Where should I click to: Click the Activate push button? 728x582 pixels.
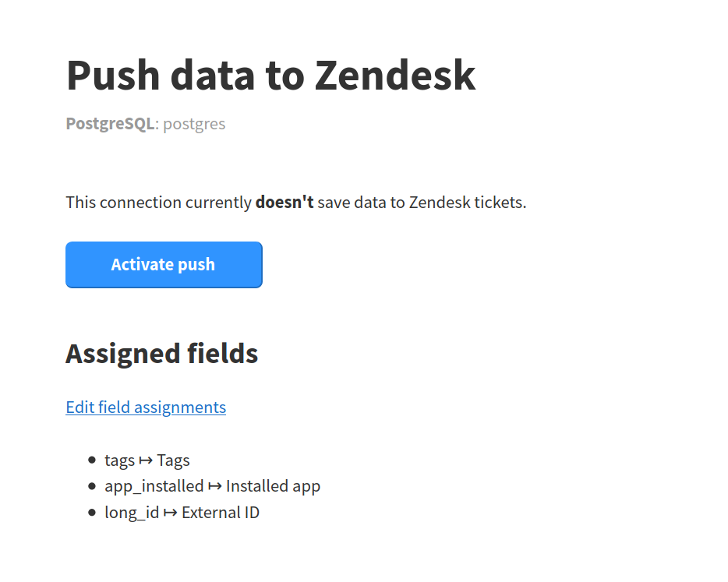(164, 265)
